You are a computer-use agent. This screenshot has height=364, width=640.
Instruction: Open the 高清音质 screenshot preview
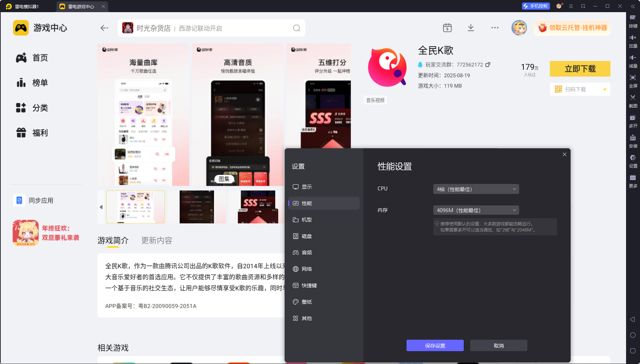pyautogui.click(x=238, y=115)
